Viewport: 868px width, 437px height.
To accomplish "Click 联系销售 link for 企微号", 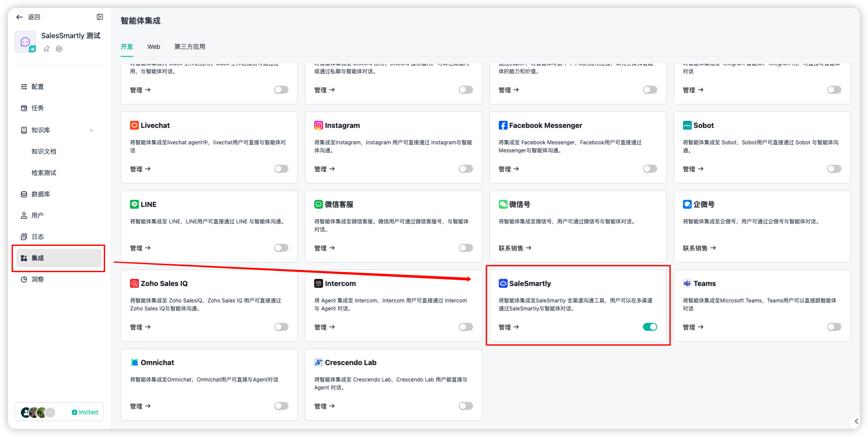I will click(699, 248).
